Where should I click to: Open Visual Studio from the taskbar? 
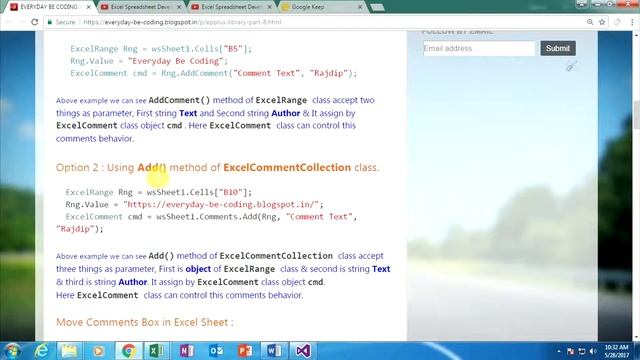[x=303, y=351]
